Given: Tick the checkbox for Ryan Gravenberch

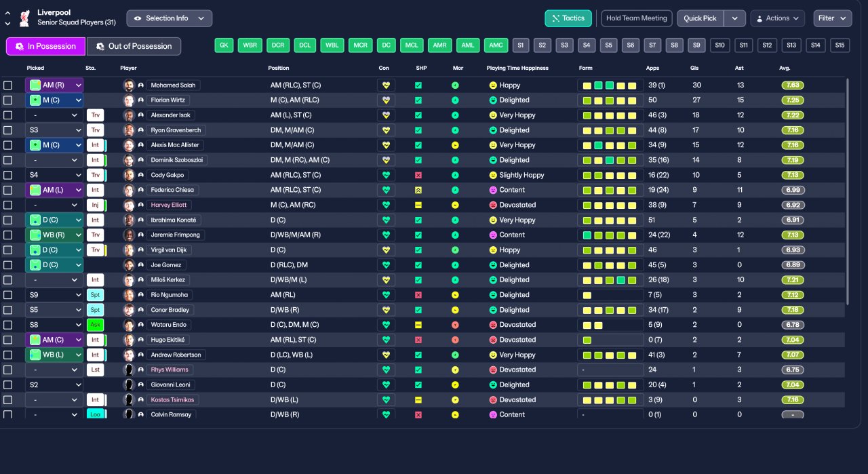Looking at the screenshot, I should [x=7, y=130].
